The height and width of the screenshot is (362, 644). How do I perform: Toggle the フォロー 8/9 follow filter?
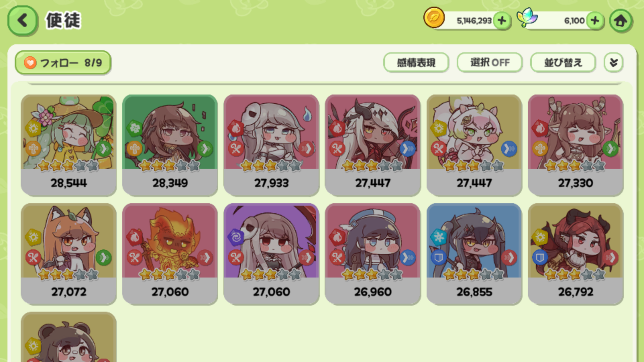click(63, 63)
